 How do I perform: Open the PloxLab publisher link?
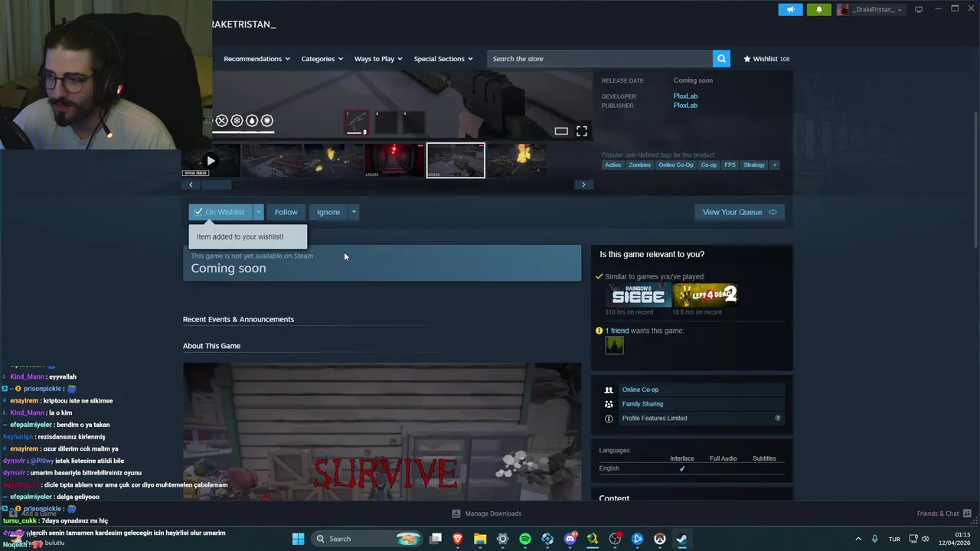coord(685,106)
